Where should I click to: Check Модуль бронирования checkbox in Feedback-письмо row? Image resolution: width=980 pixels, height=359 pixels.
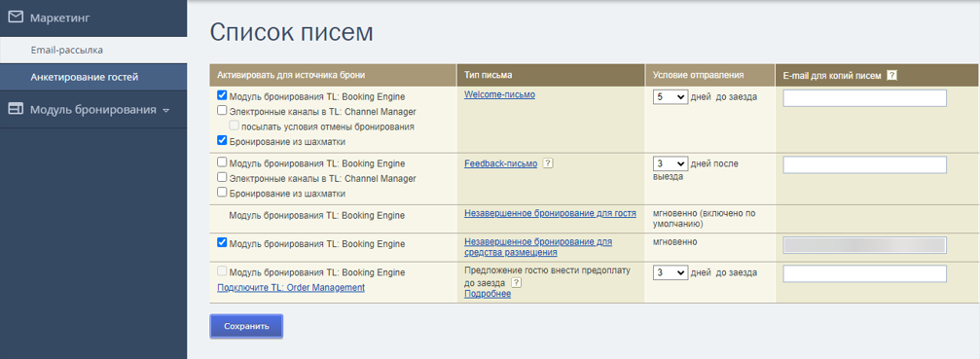click(222, 162)
